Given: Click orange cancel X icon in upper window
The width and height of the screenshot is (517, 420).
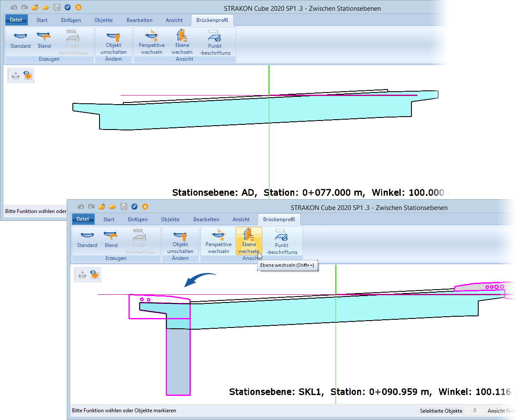Looking at the screenshot, I should coord(78,7).
